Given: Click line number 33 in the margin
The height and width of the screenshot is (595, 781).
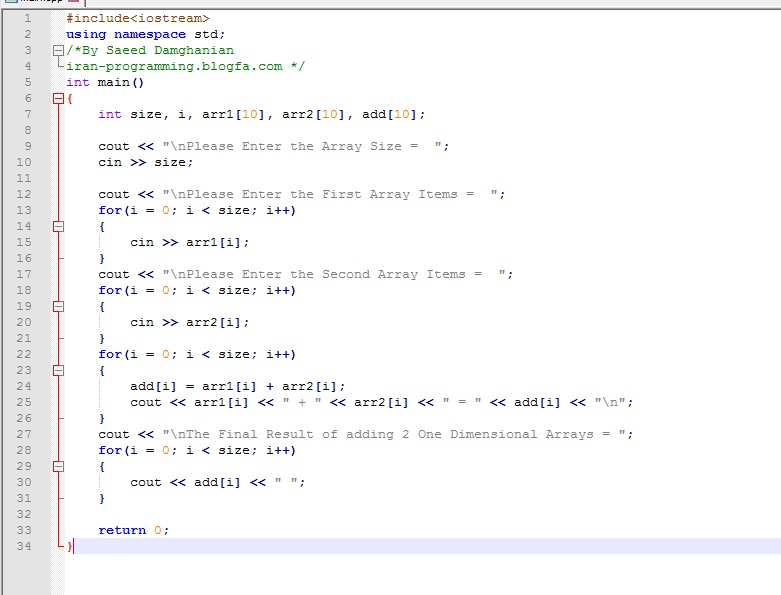Looking at the screenshot, I should point(24,530).
